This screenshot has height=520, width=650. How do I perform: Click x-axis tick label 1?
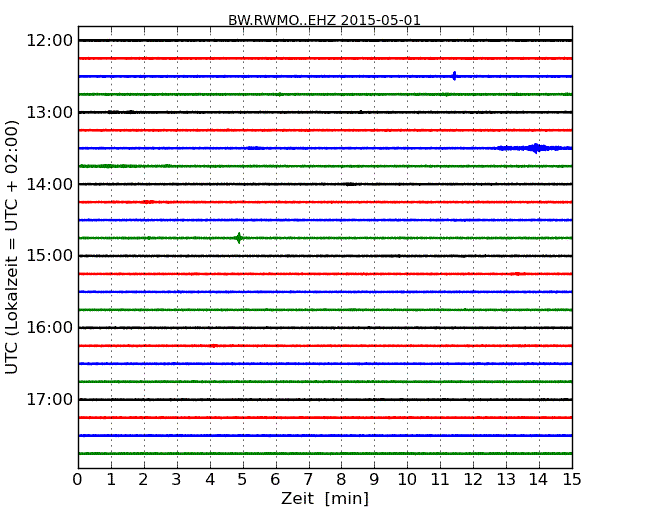point(111,480)
